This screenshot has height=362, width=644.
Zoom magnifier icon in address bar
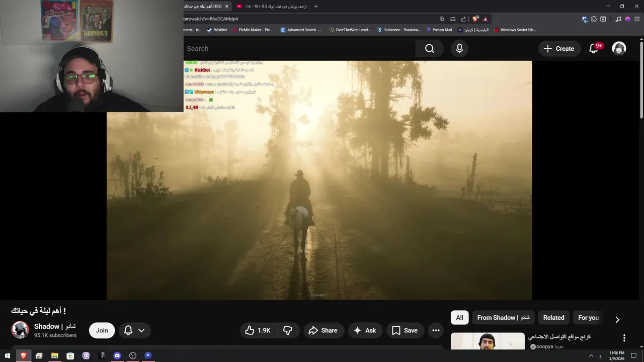[442, 19]
